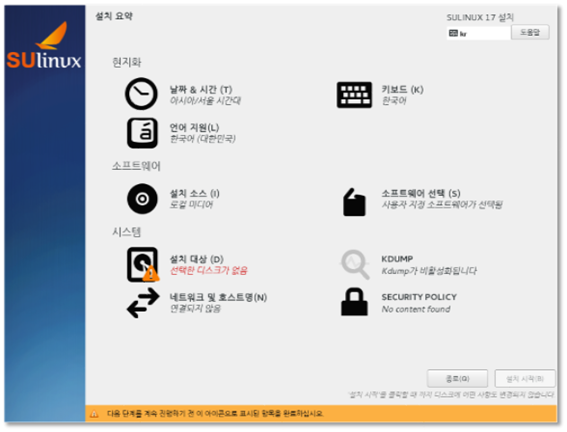Open network & hostname arrows icon
This screenshot has width=567, height=432.
click(143, 303)
